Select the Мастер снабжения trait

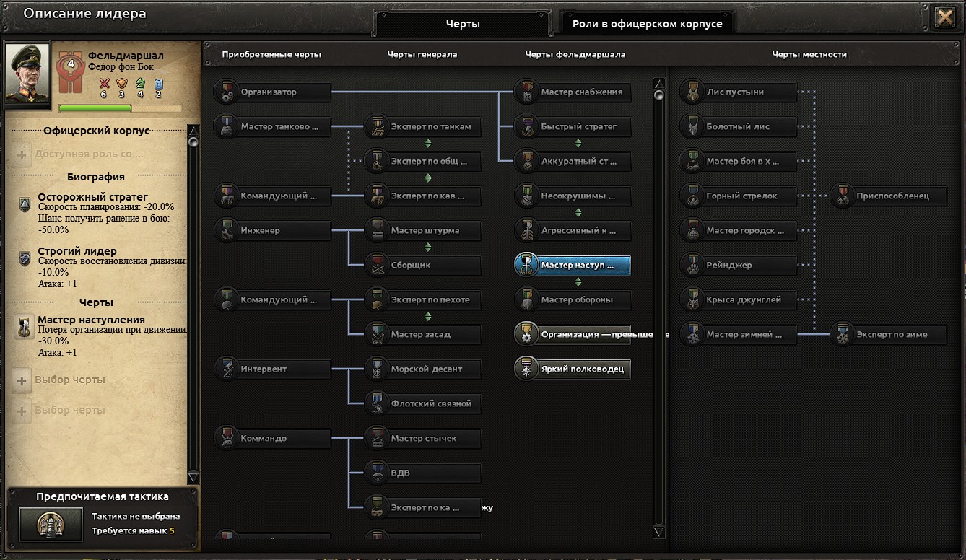click(573, 92)
